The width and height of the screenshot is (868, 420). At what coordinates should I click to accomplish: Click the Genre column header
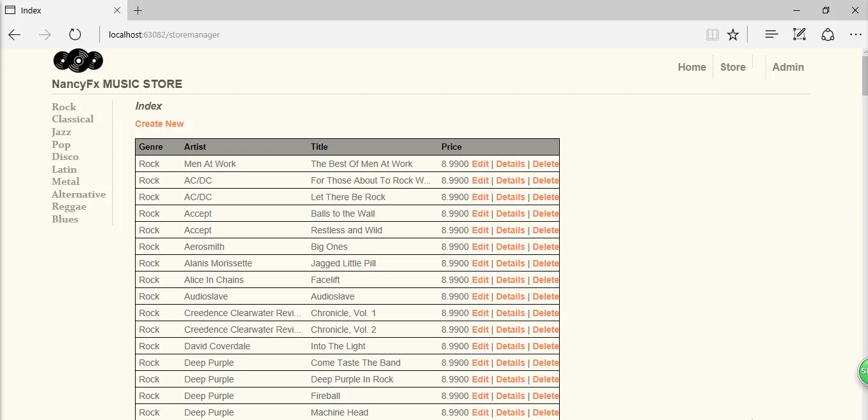click(x=151, y=147)
